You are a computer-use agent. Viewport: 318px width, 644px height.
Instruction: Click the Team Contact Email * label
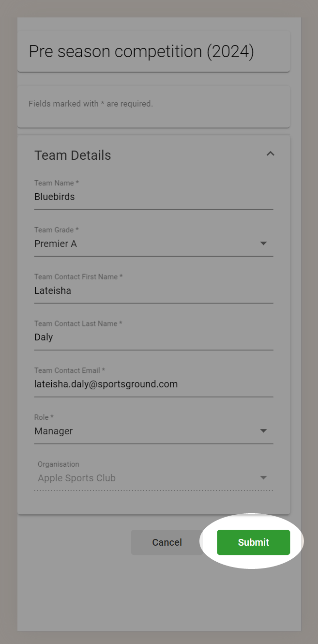(x=70, y=370)
